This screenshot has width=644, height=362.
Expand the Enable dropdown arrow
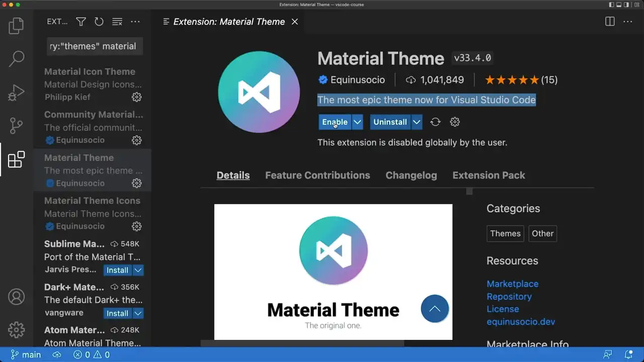pos(357,122)
